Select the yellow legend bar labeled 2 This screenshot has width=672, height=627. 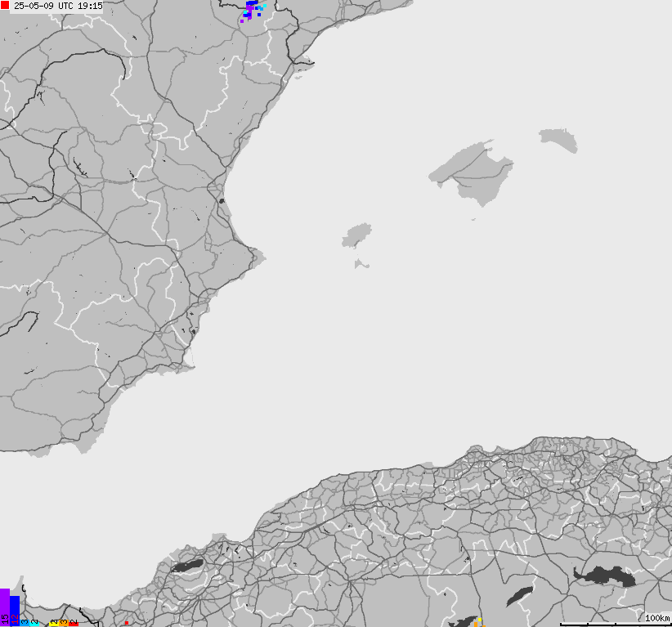54,623
